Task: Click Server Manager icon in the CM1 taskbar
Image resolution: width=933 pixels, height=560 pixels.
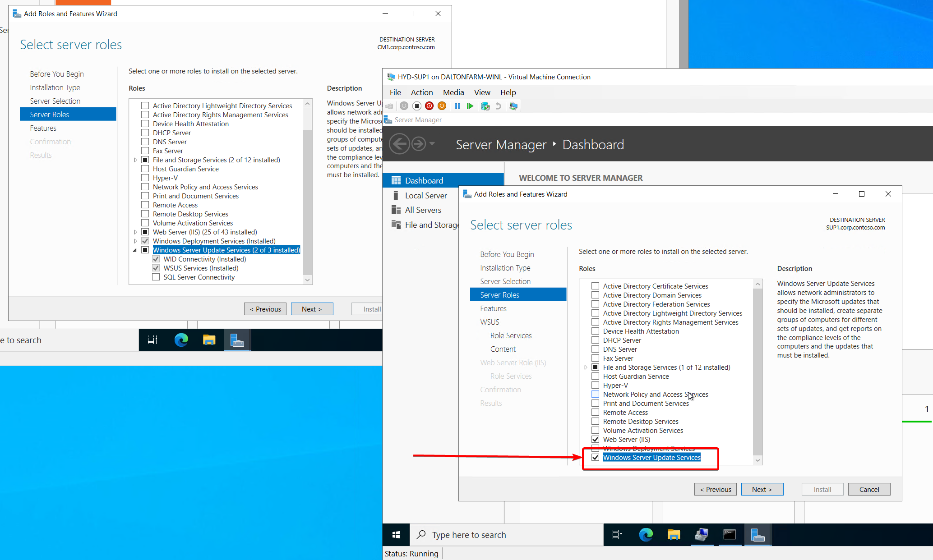Action: (x=237, y=340)
